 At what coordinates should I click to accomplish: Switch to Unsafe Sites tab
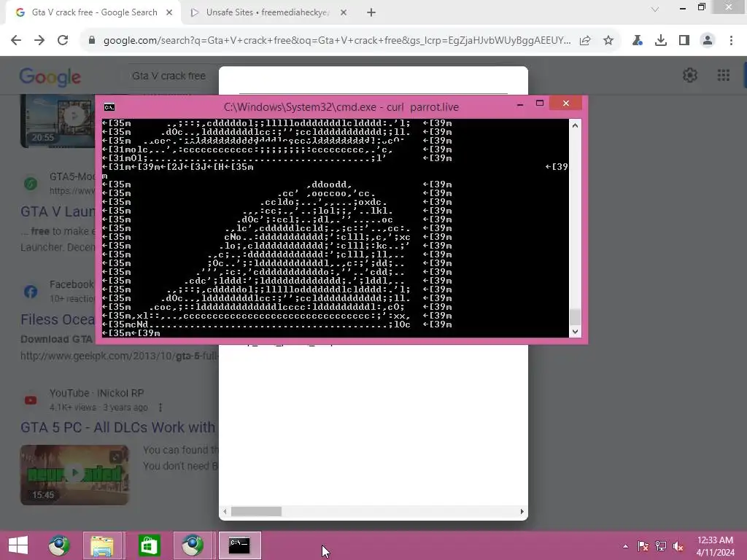coord(267,12)
